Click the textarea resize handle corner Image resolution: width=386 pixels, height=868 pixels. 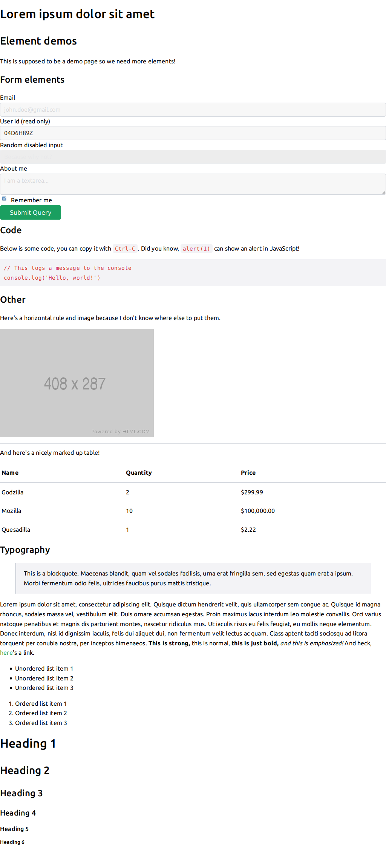[383, 192]
